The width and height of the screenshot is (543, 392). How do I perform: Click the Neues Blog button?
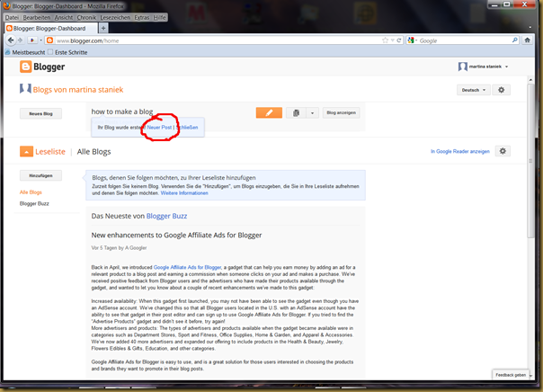point(40,113)
